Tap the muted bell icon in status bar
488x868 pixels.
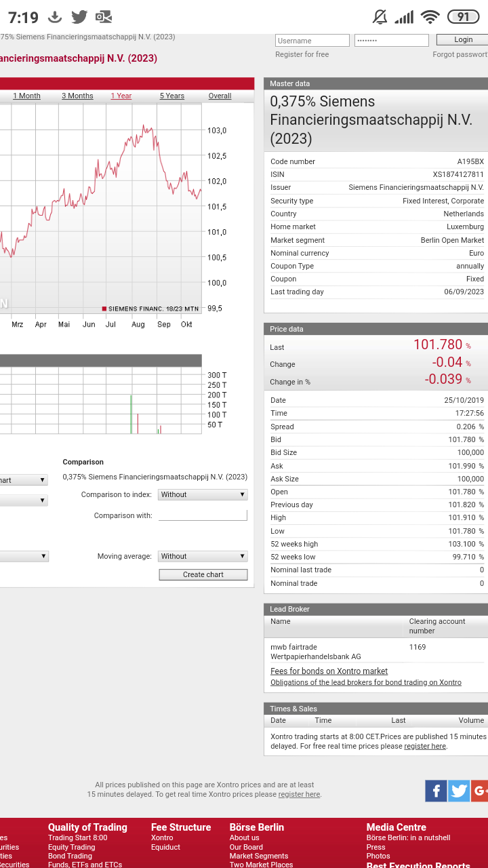[x=380, y=17]
